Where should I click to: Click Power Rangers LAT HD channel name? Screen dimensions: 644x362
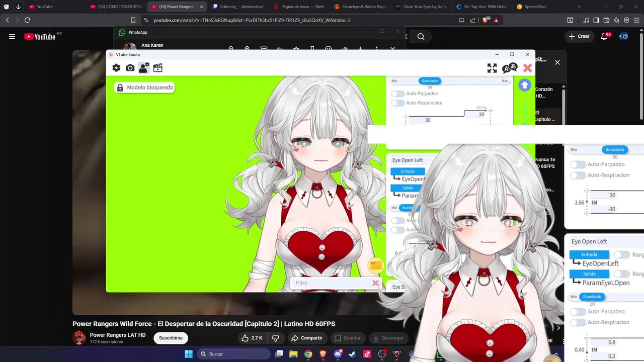118,335
